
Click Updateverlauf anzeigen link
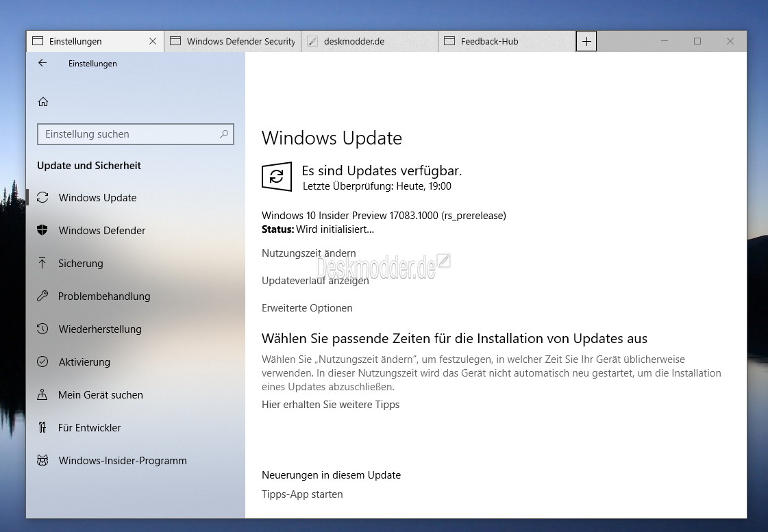pyautogui.click(x=315, y=281)
